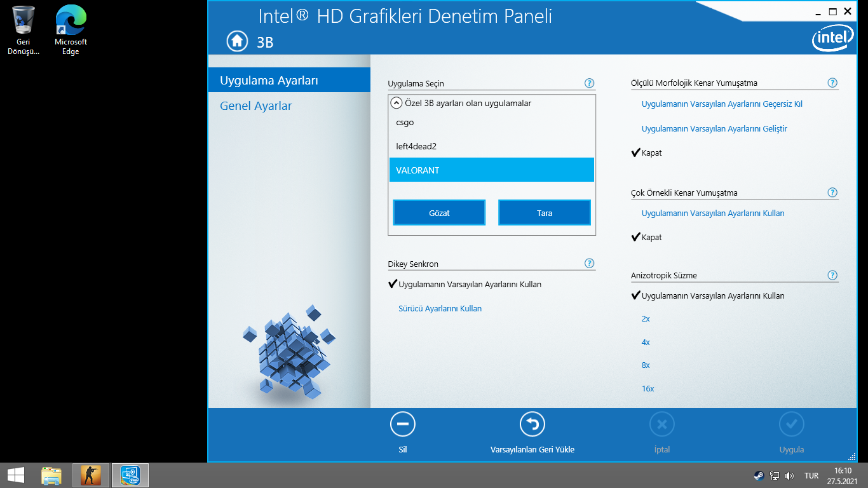
Task: Select Uygulamanın Varsayılan Ayarlarını Kullan for Dikey Senkron
Action: pos(465,284)
